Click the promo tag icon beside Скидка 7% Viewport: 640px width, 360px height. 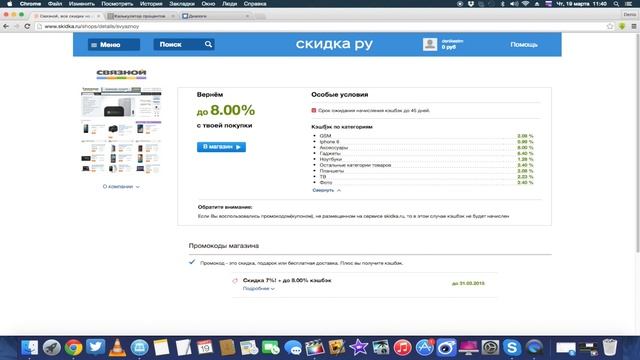click(235, 280)
